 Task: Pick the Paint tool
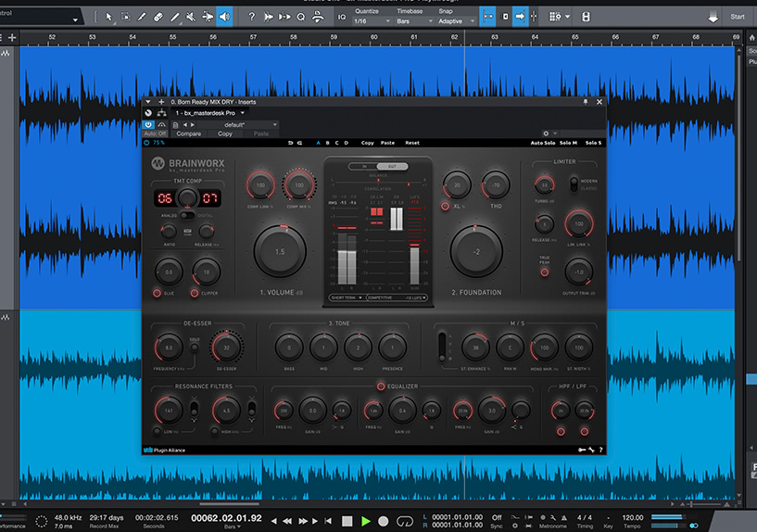point(175,17)
